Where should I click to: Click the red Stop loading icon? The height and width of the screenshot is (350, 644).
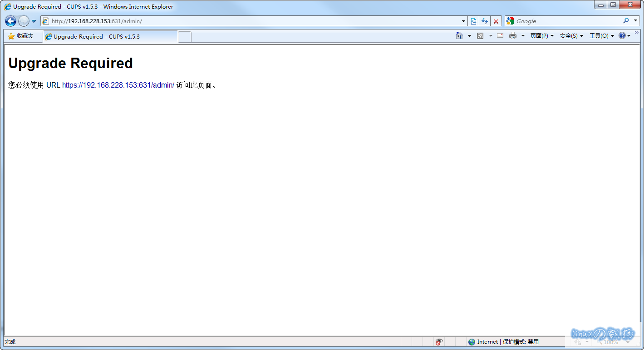(496, 21)
